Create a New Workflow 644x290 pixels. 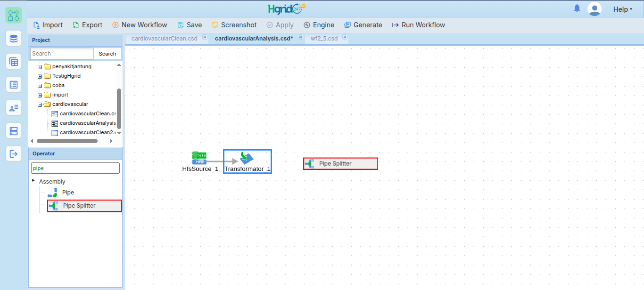click(140, 25)
